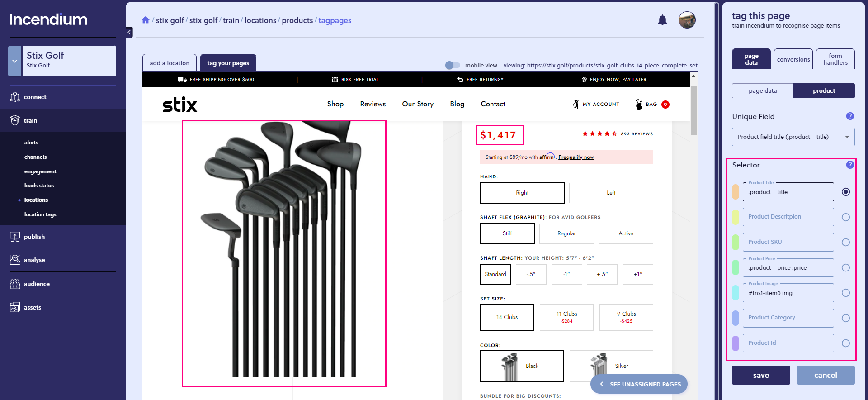Click the $1,417 product price
The width and height of the screenshot is (868, 400).
pos(498,135)
